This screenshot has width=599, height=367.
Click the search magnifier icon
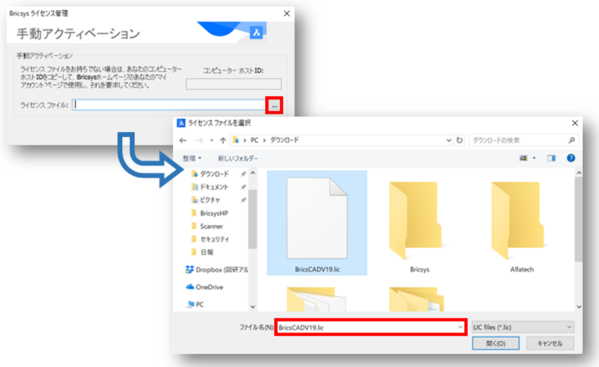point(571,140)
